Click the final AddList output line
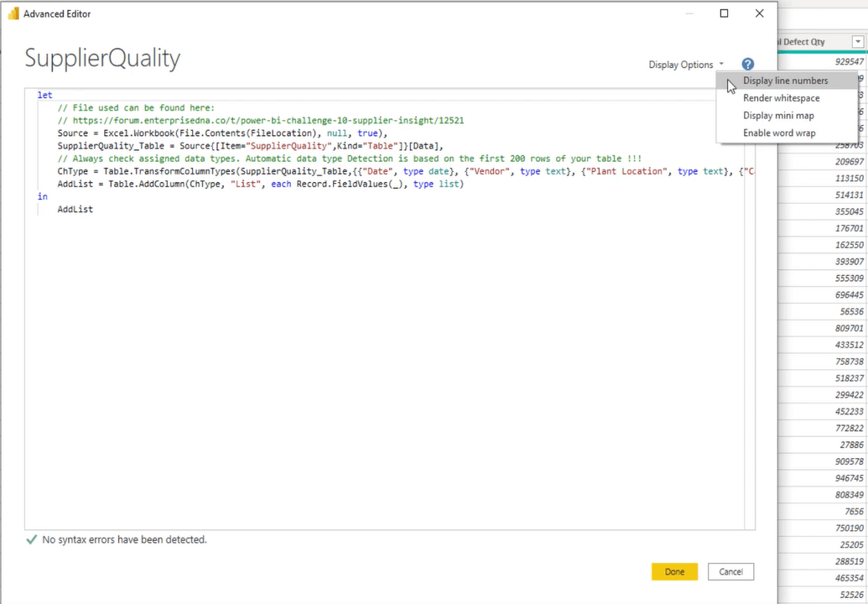This screenshot has height=604, width=868. coord(75,209)
